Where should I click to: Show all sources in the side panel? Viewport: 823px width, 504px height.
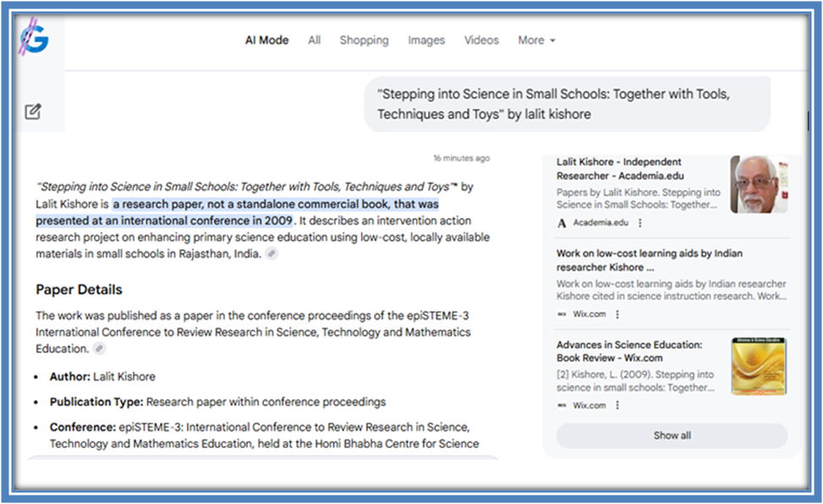pos(672,436)
